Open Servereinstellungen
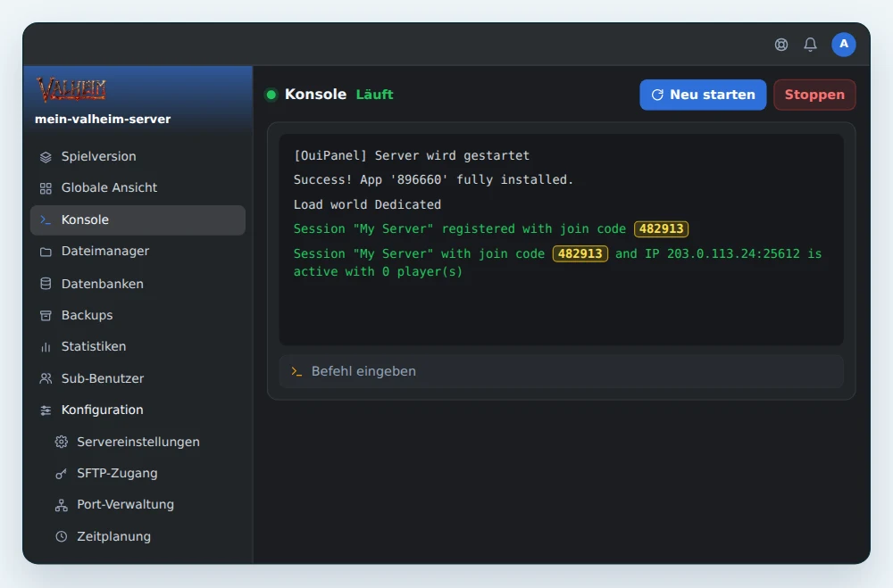Image resolution: width=893 pixels, height=588 pixels. coord(138,442)
